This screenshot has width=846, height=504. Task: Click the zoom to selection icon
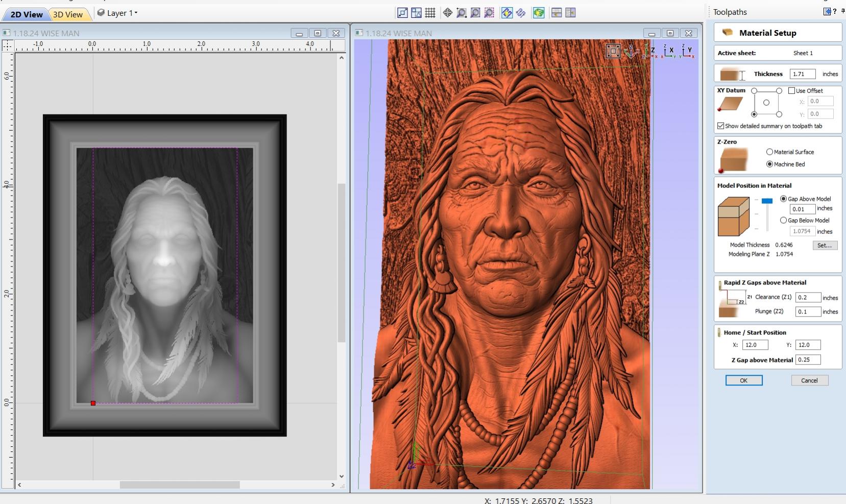(x=489, y=13)
